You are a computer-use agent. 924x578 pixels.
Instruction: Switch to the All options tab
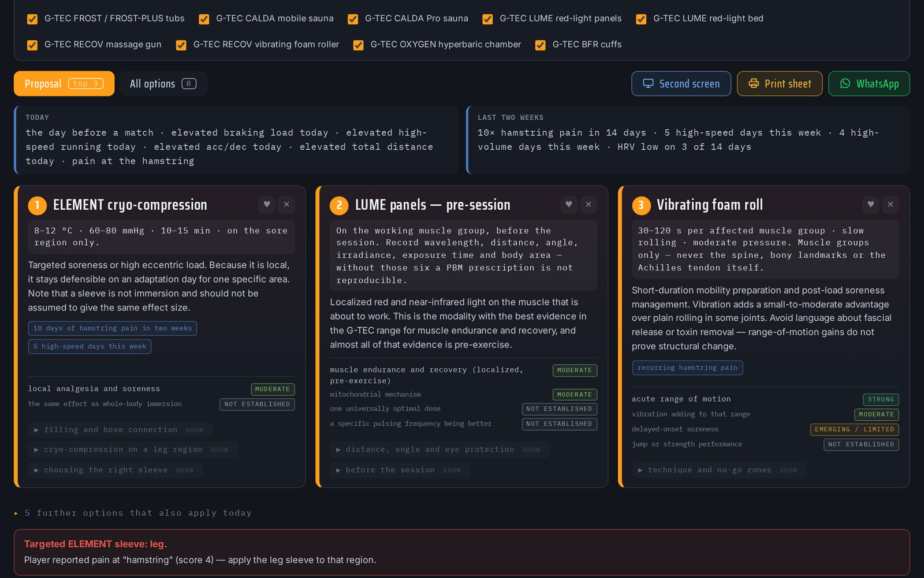click(x=163, y=83)
